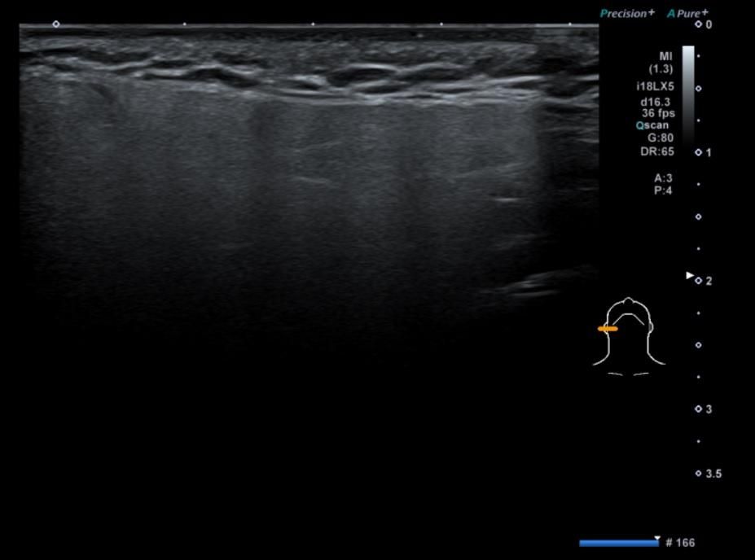Click the grayscale map bar
Image resolution: width=755 pixels, height=560 pixels.
(x=688, y=94)
